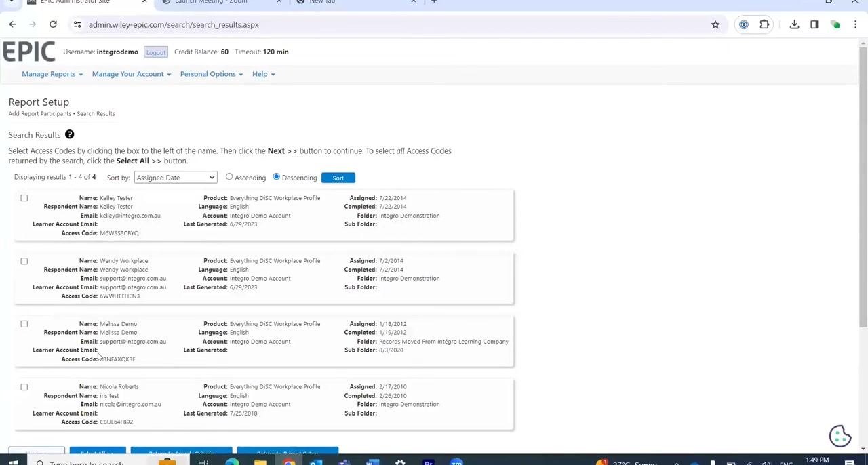The height and width of the screenshot is (465, 868).
Task: Open Premiere Pro from taskbar
Action: click(x=429, y=462)
